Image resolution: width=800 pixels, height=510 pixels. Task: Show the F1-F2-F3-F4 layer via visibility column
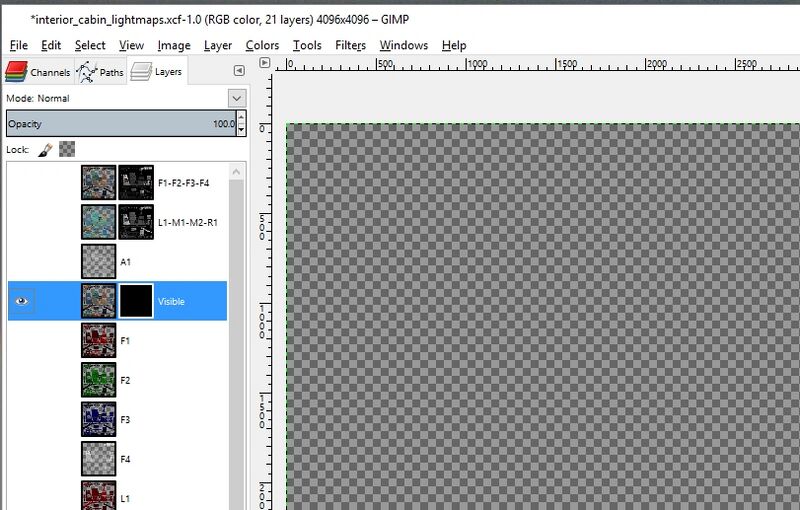click(21, 183)
